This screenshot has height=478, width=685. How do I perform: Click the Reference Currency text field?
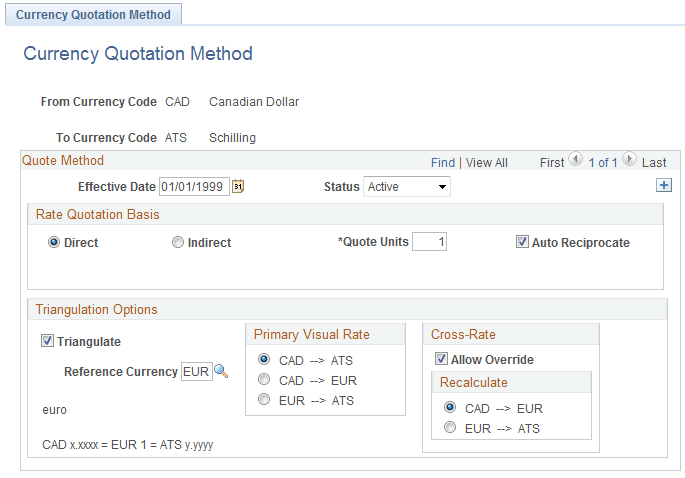(x=196, y=371)
